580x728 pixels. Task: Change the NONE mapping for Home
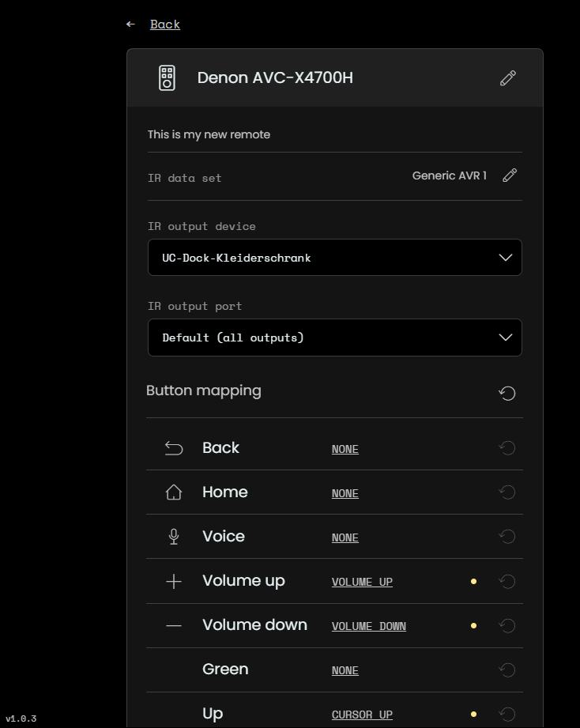(x=345, y=493)
